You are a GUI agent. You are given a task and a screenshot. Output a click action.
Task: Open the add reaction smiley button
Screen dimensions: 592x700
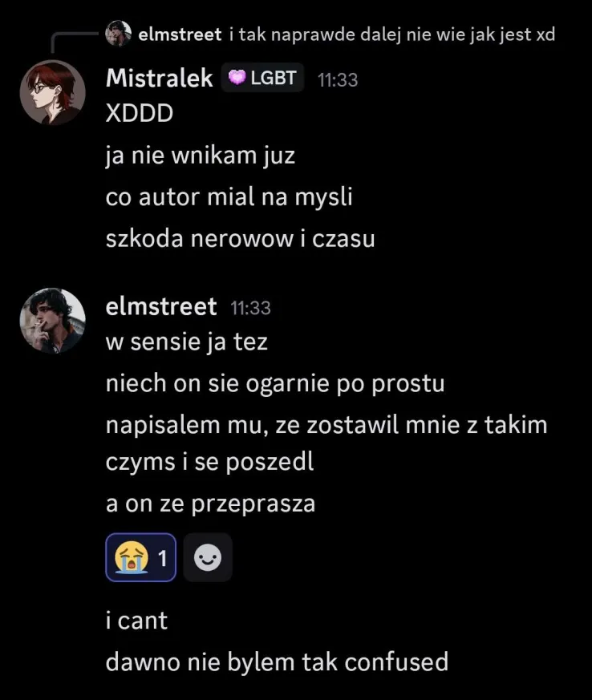[208, 557]
